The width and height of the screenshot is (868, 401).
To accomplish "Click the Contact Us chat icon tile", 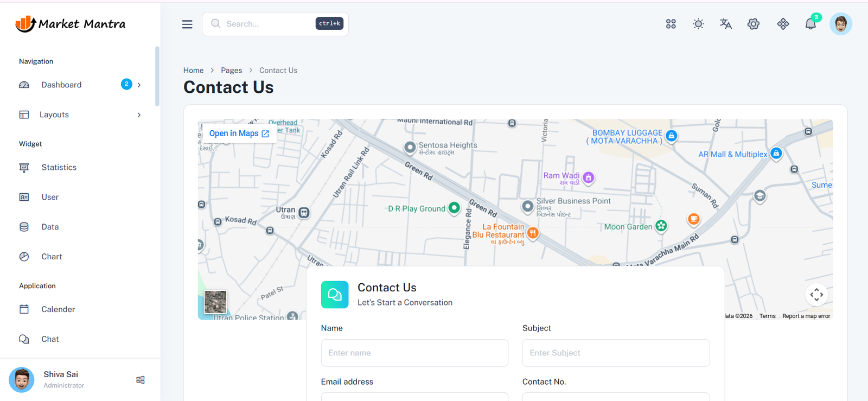I will click(335, 295).
